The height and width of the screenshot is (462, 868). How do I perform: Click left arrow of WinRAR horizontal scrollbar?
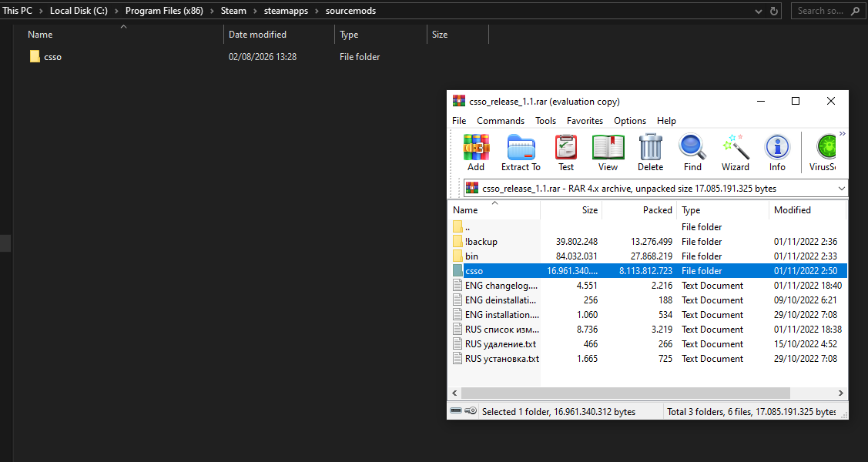pyautogui.click(x=454, y=393)
